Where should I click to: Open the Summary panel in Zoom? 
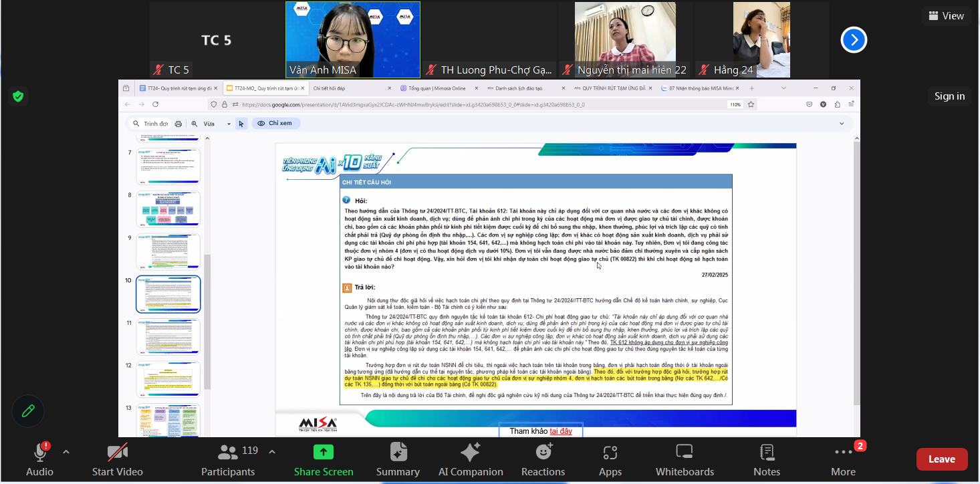tap(398, 459)
